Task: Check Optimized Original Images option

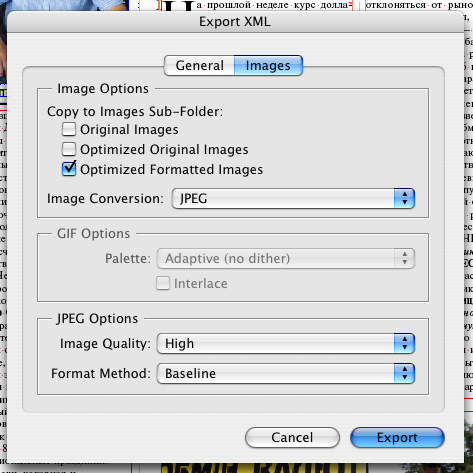Action: coord(69,149)
